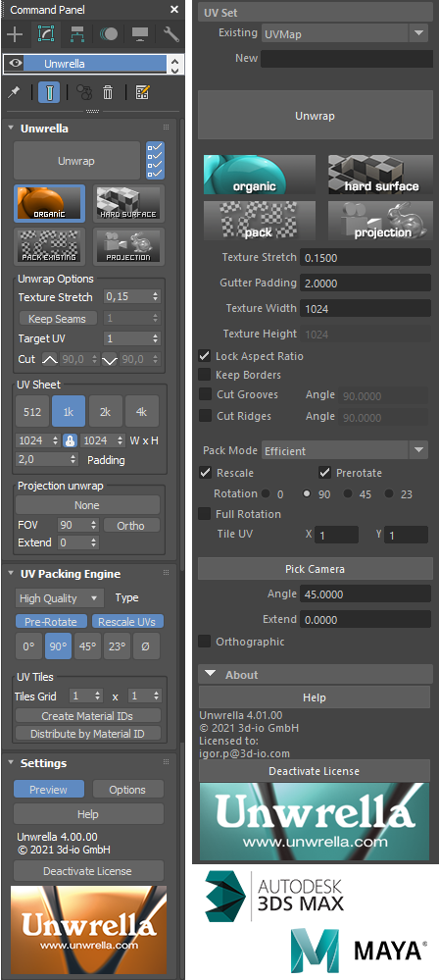Select the Ø free rotation button
The image size is (439, 980).
pos(146,646)
